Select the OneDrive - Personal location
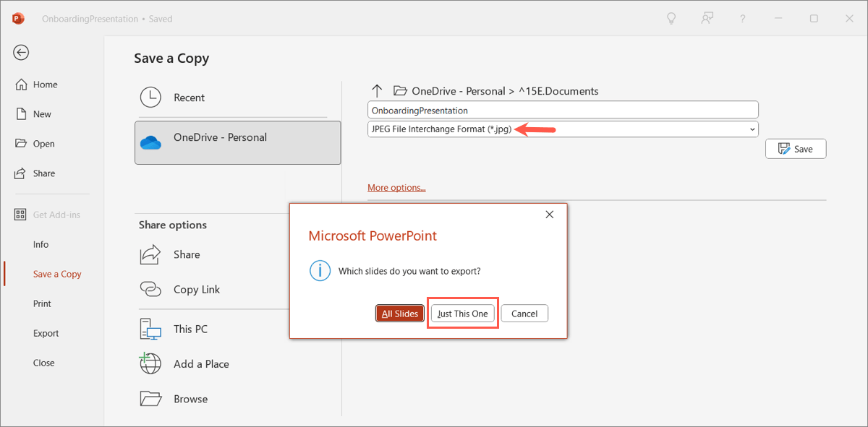Viewport: 868px width, 427px height. coord(237,142)
